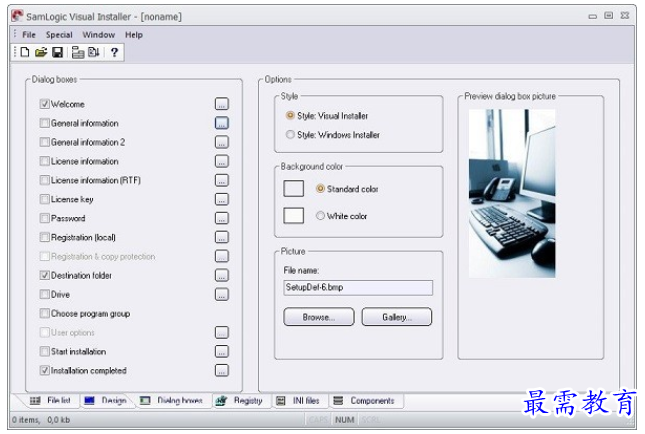The height and width of the screenshot is (434, 645).
Task: Open settings button for User options
Action: click(222, 332)
